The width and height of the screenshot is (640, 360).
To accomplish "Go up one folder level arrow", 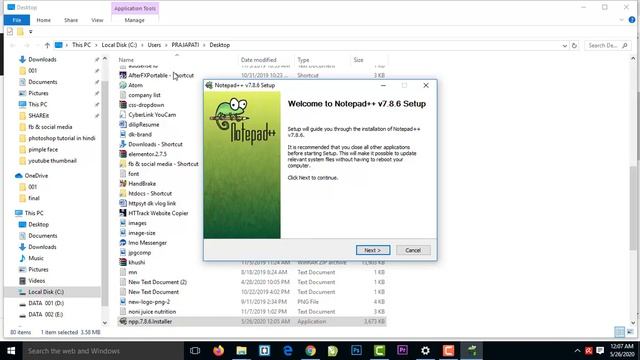I will pos(47,45).
